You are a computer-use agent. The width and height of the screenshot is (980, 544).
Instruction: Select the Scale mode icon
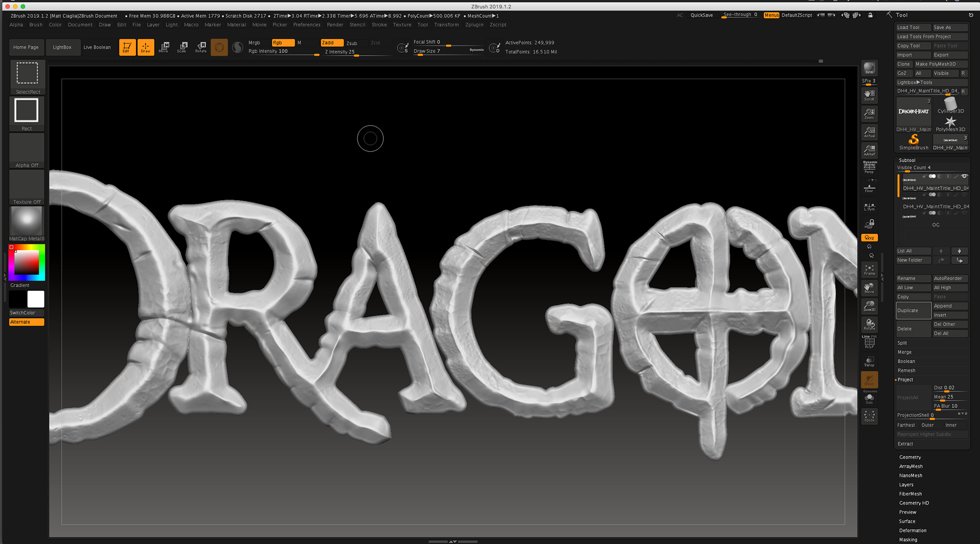[182, 47]
